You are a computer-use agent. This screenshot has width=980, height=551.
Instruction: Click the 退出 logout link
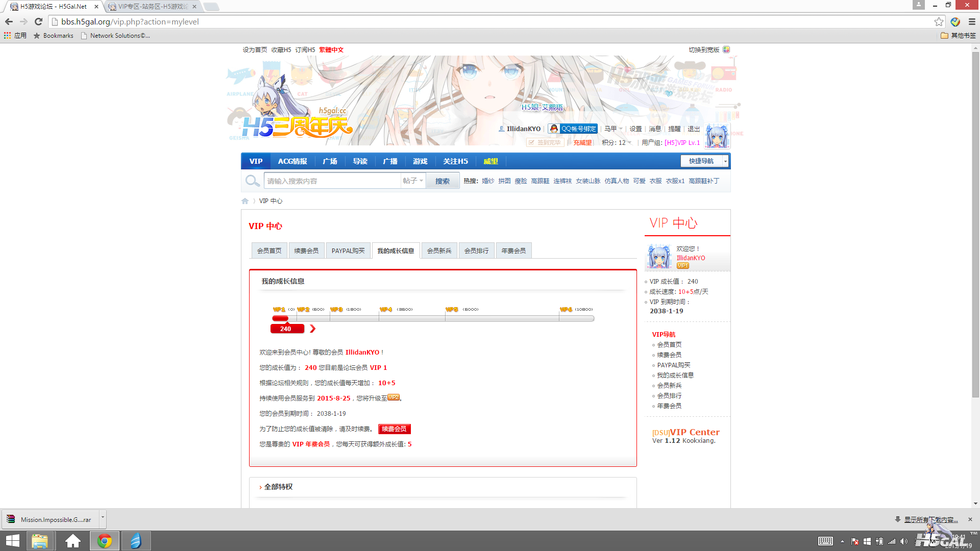[x=694, y=129]
